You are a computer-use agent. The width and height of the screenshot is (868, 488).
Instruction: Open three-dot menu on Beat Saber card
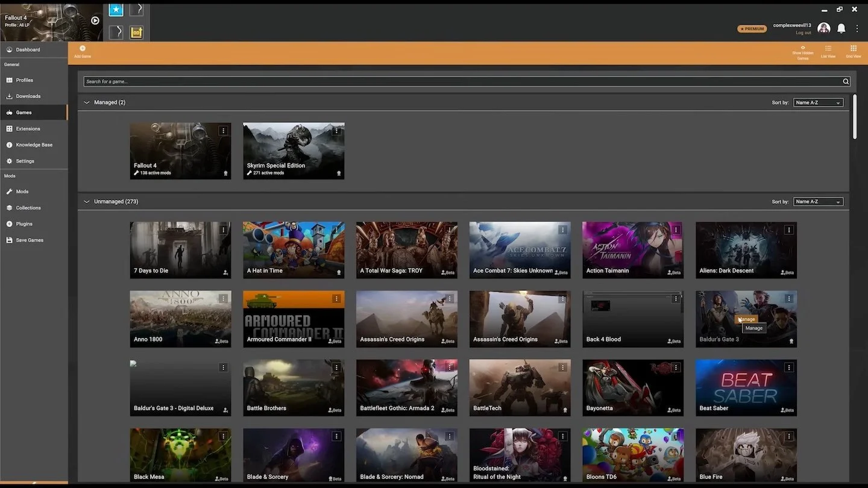789,368
